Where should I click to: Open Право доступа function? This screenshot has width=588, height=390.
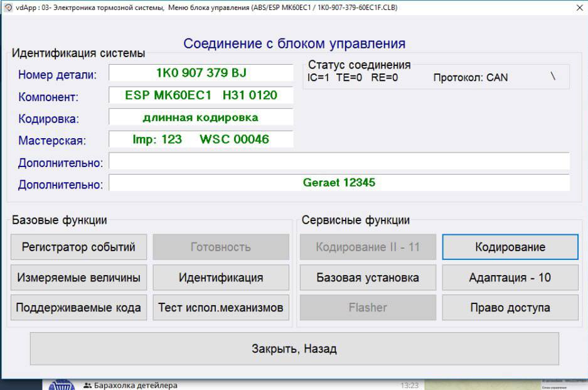click(x=510, y=308)
